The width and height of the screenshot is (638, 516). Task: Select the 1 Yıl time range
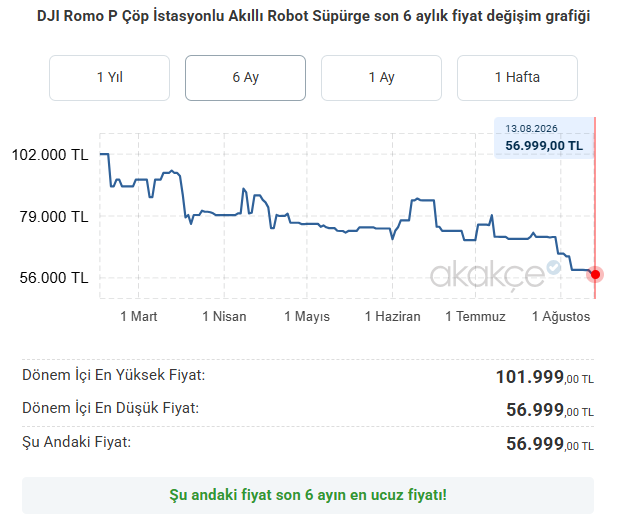click(x=109, y=78)
